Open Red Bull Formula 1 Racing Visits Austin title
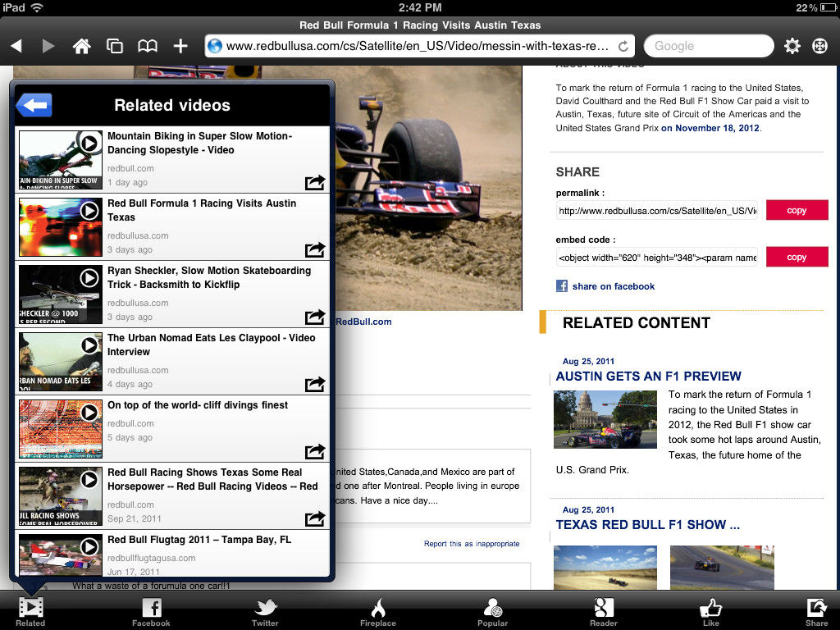The width and height of the screenshot is (840, 630). pyautogui.click(x=202, y=210)
